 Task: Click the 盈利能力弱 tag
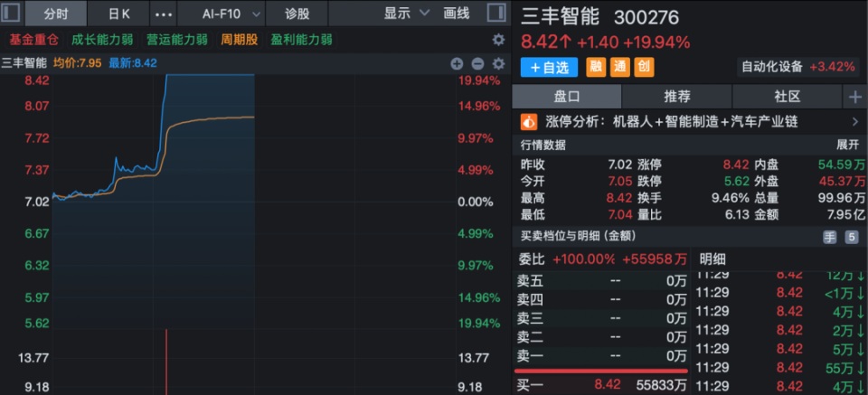pyautogui.click(x=302, y=40)
